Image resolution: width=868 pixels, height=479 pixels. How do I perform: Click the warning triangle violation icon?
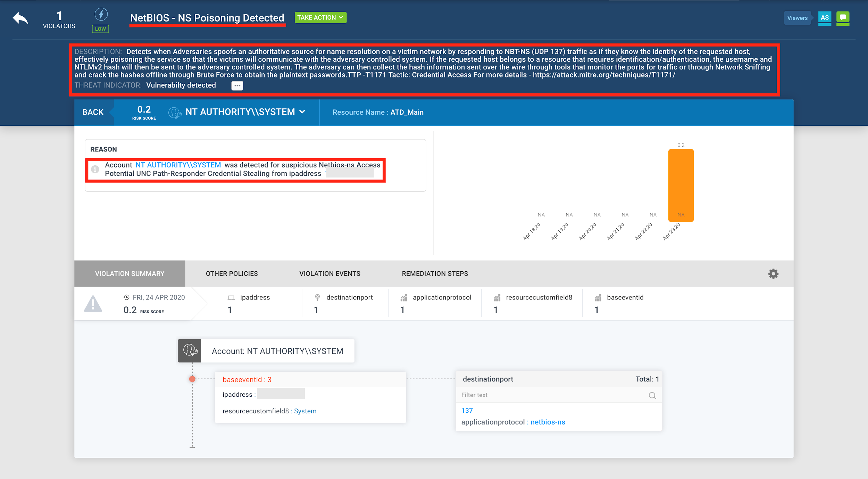coord(93,304)
